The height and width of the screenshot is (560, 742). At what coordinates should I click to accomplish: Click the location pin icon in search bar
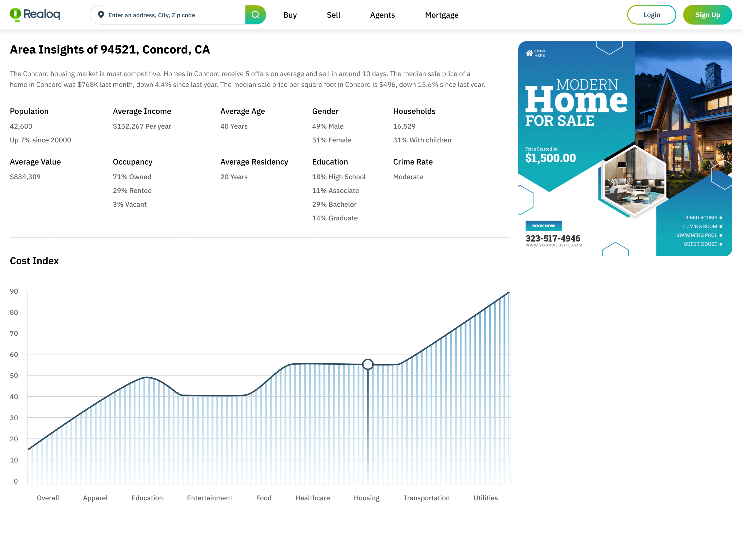point(101,15)
